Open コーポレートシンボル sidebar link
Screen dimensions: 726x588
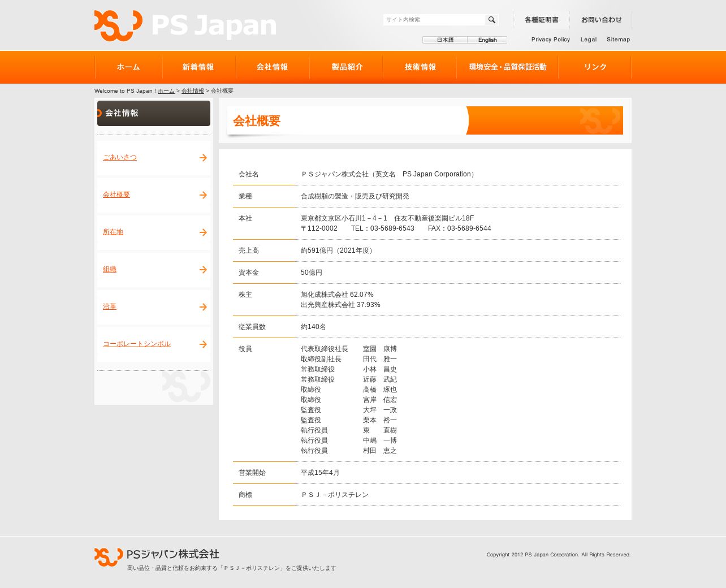(x=137, y=344)
